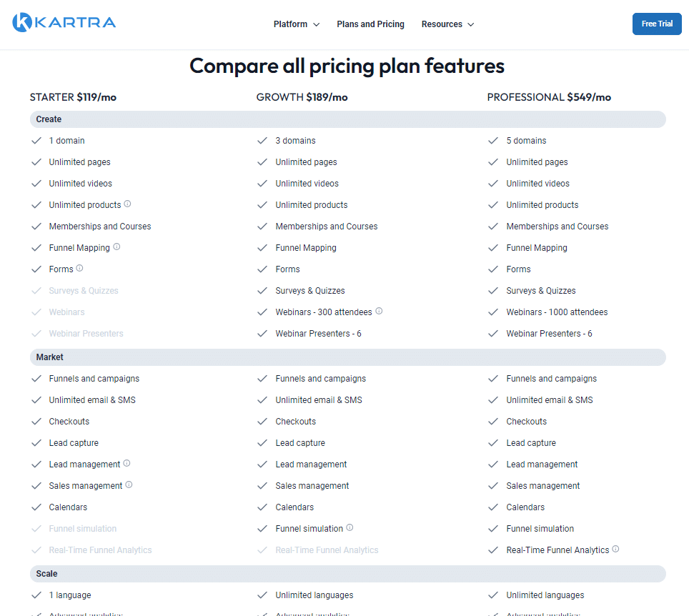Click 'Unlimited email & SMS' in Starter column
Image resolution: width=689 pixels, height=616 pixels.
[x=92, y=400]
